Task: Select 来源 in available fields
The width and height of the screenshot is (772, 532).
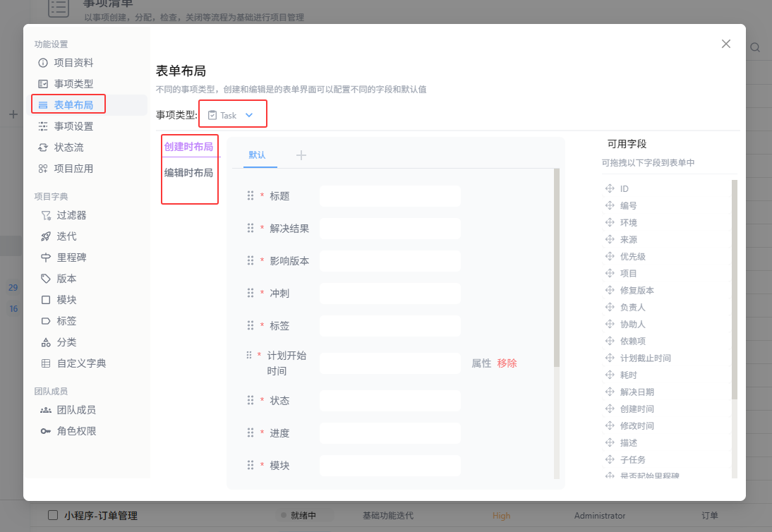Action: (628, 240)
